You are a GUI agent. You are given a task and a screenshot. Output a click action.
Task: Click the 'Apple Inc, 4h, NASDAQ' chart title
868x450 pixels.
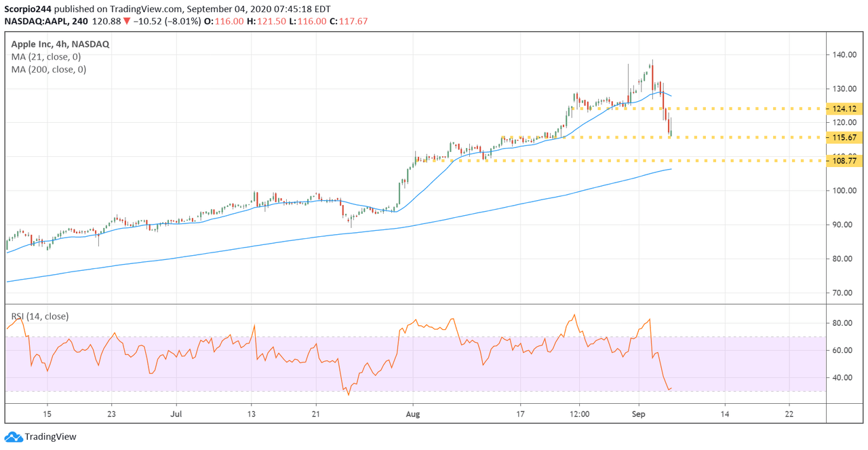click(x=60, y=44)
